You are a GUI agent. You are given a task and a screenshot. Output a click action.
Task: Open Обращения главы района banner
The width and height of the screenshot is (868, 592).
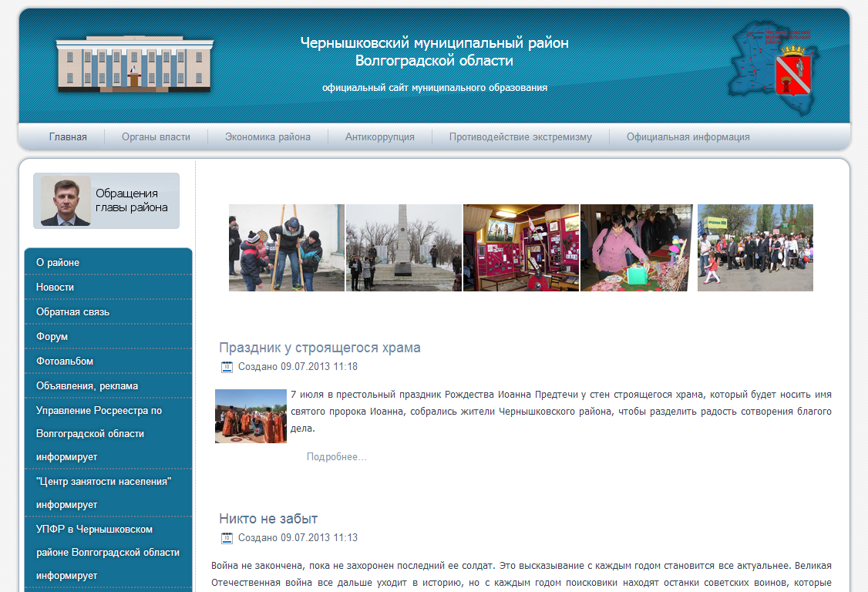[106, 200]
